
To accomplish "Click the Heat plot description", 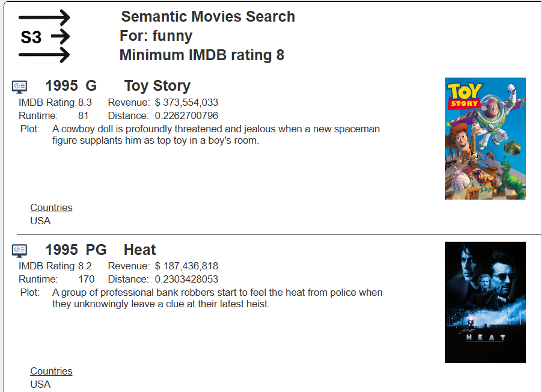I will point(217,298).
